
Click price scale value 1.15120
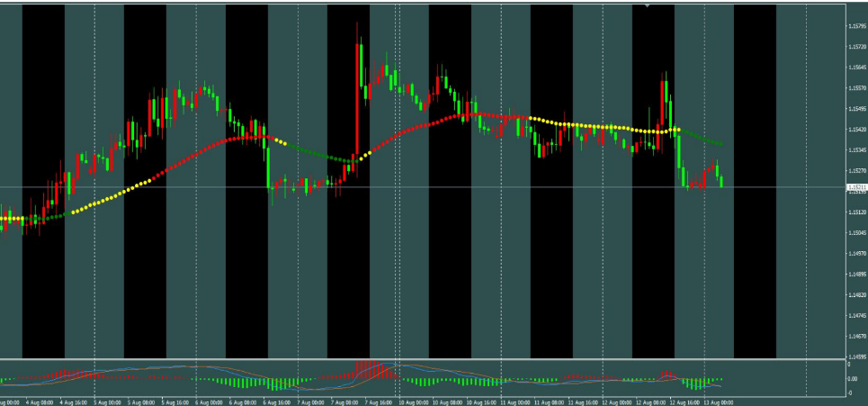(x=857, y=212)
